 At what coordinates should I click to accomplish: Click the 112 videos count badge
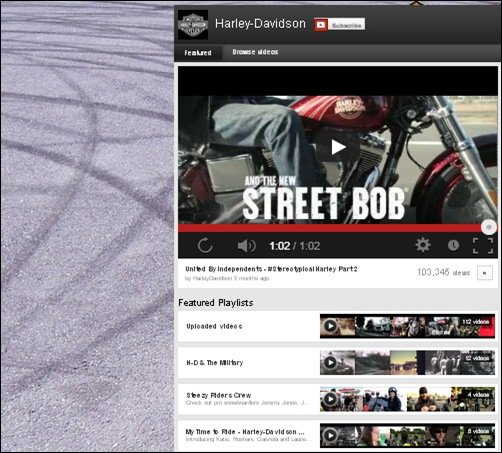(x=476, y=322)
